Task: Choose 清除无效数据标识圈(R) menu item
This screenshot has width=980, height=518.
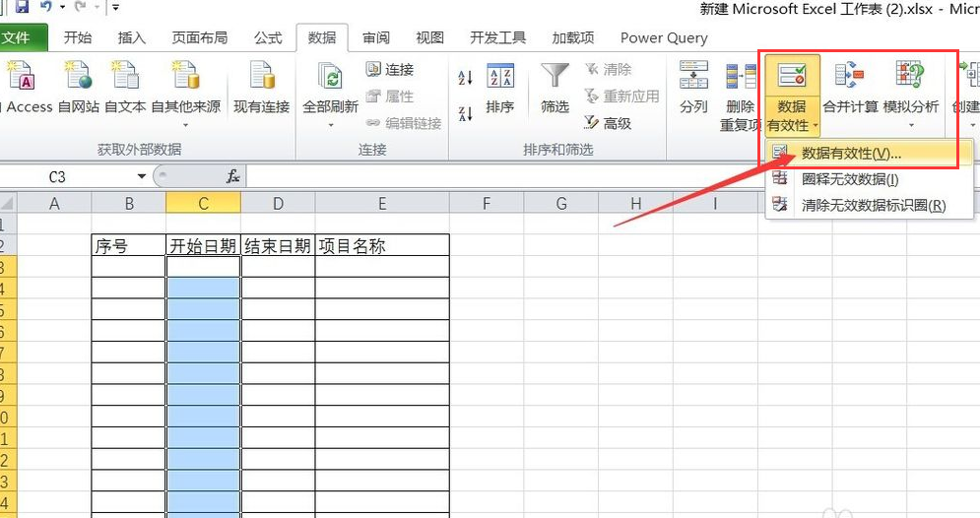Action: (x=868, y=205)
